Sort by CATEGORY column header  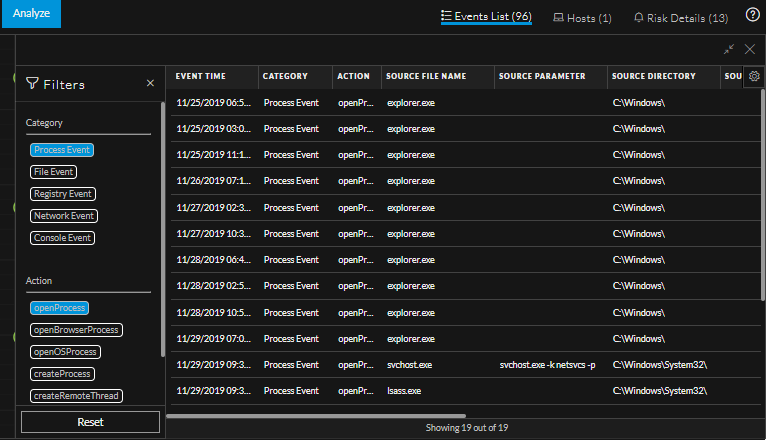285,76
